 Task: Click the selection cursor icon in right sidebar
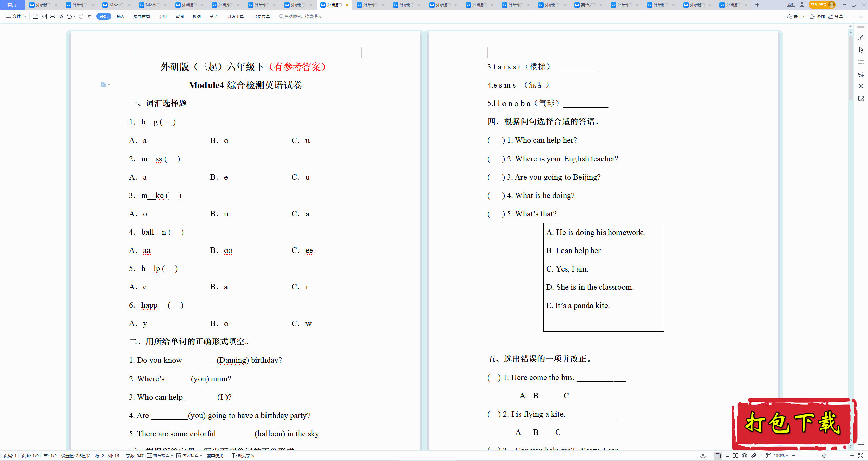point(861,50)
